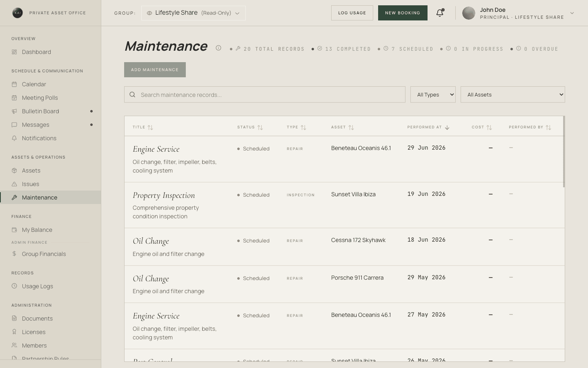Sort by Title column arrows
Screen dimensions: 588x368
click(150, 128)
